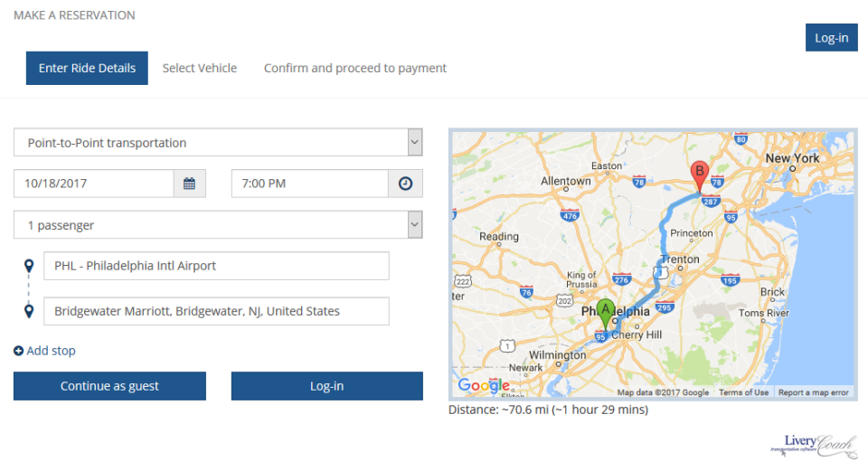Focus the PHL Philadelphia Intl Airport field

(x=217, y=266)
